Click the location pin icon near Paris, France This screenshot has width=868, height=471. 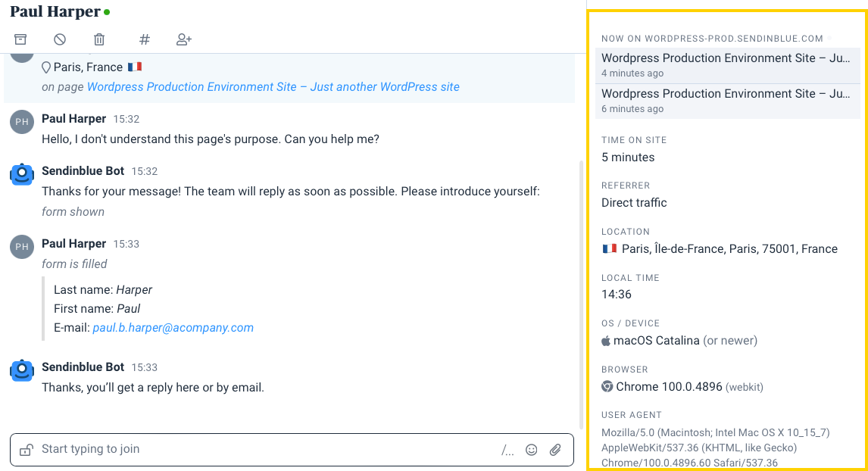pyautogui.click(x=46, y=67)
